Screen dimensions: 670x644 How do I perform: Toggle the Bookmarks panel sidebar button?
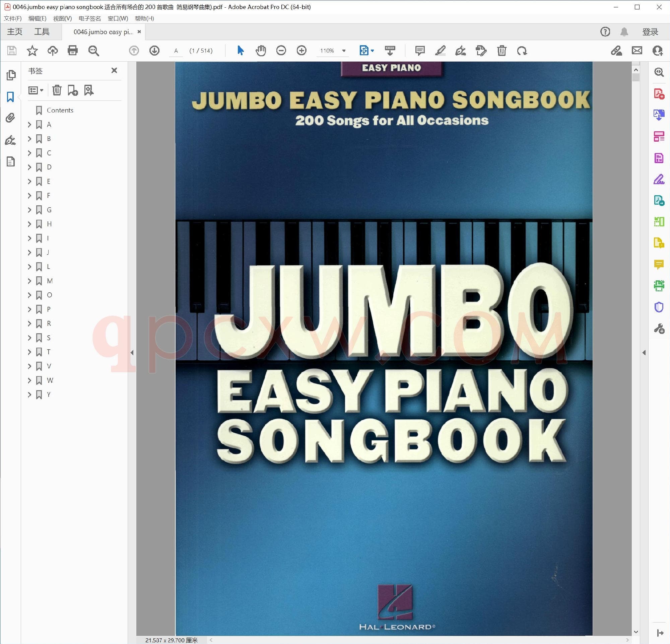pyautogui.click(x=11, y=97)
